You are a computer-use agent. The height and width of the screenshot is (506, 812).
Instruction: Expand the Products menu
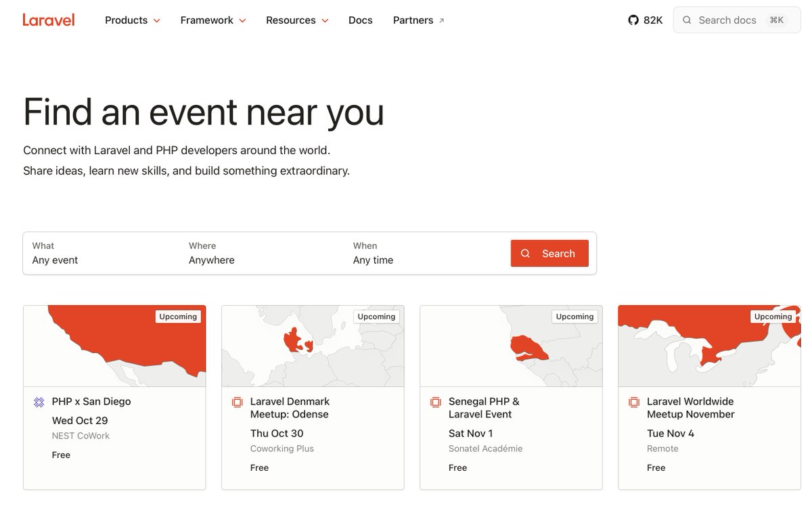click(x=133, y=20)
